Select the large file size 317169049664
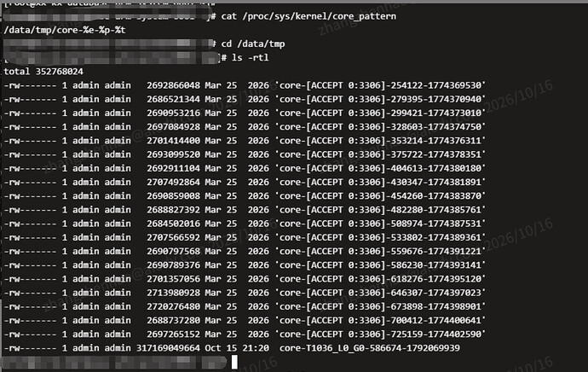The width and height of the screenshot is (588, 372). 168,348
